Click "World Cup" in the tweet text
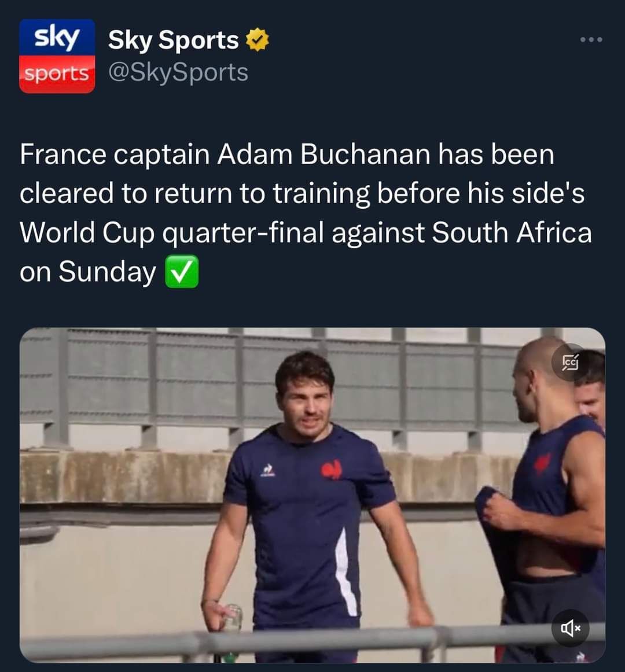Screen dimensions: 625x672 (87, 232)
